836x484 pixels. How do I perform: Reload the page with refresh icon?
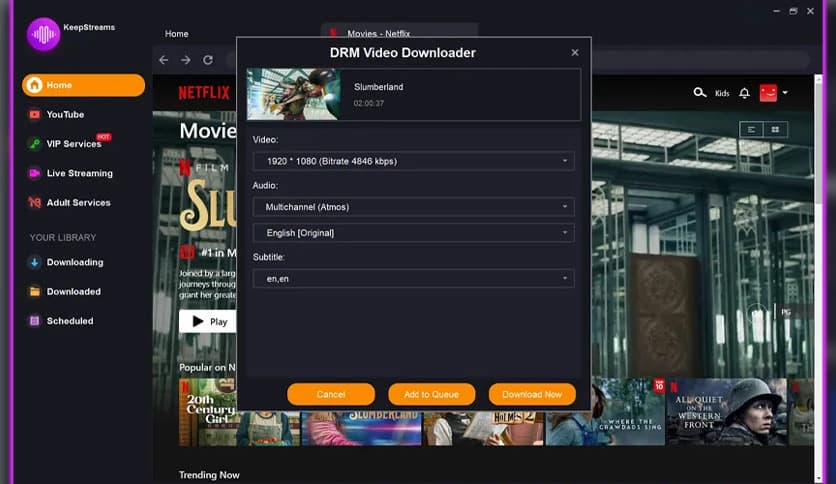pos(208,60)
